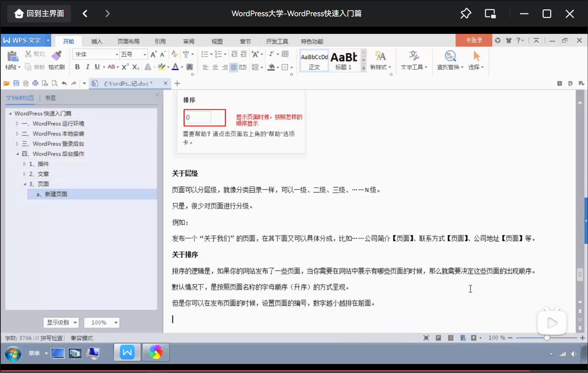The image size is (588, 373).
Task: Click the 回到主界面 home button
Action: (39, 14)
